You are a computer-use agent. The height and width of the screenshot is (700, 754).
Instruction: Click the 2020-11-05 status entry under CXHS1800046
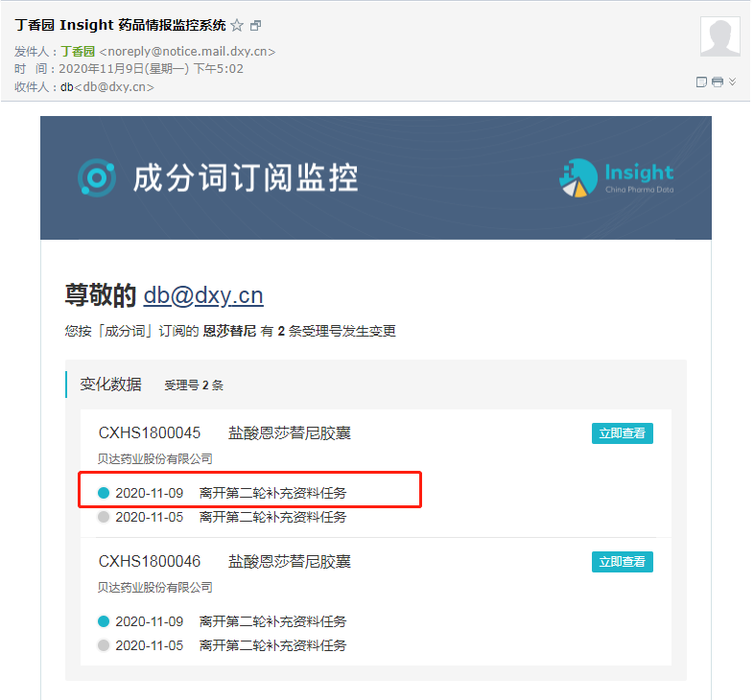pos(223,645)
